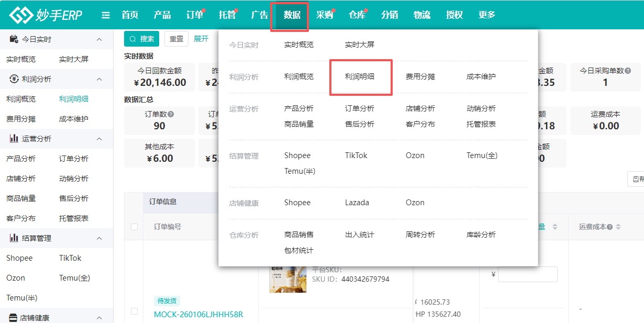Choose 实时概览 in the dropdown menu
The image size is (644, 323).
[299, 45]
